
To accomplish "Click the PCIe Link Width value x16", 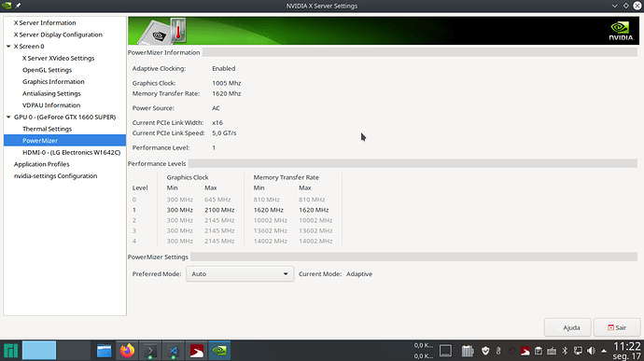I will point(217,123).
